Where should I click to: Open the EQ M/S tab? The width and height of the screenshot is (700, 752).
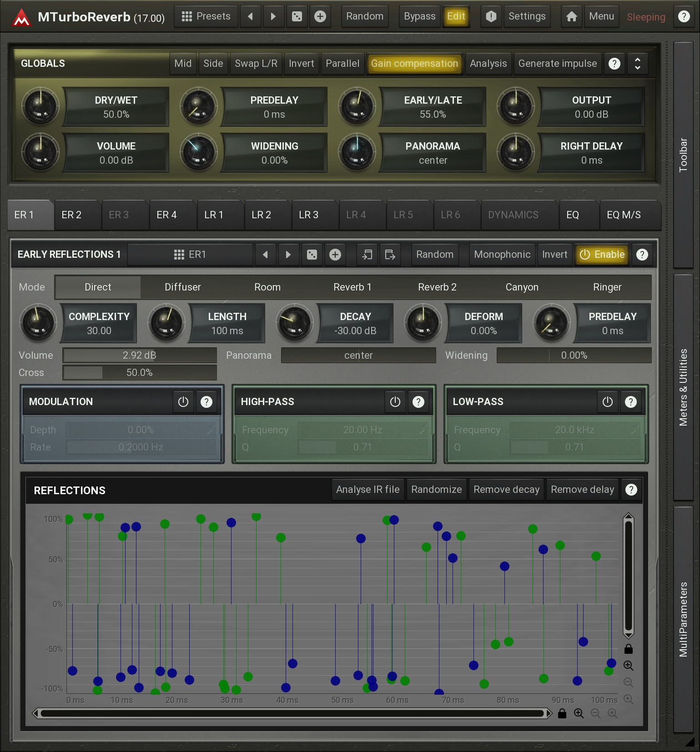[623, 215]
